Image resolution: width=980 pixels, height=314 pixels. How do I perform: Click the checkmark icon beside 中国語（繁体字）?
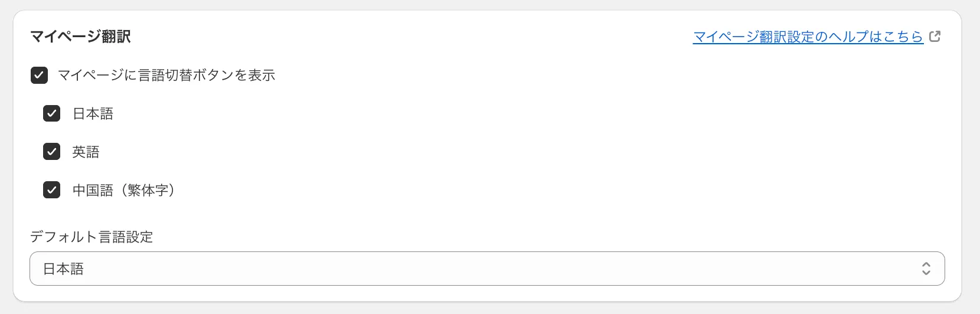click(51, 190)
